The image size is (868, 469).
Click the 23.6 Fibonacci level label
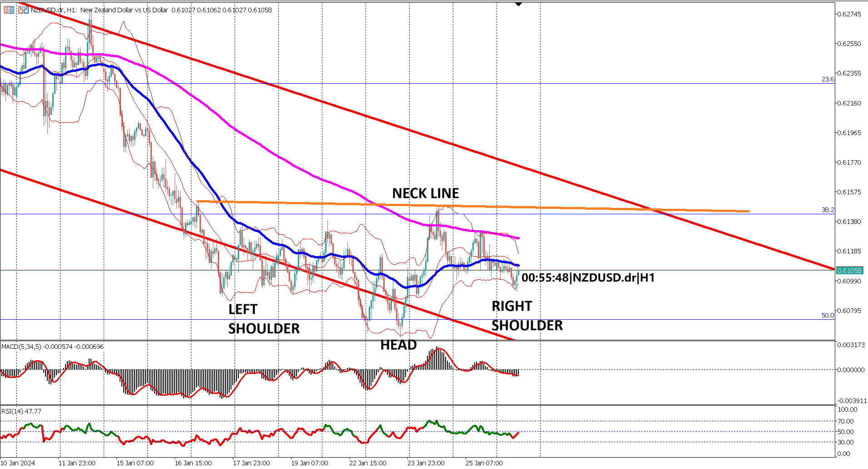(x=828, y=79)
